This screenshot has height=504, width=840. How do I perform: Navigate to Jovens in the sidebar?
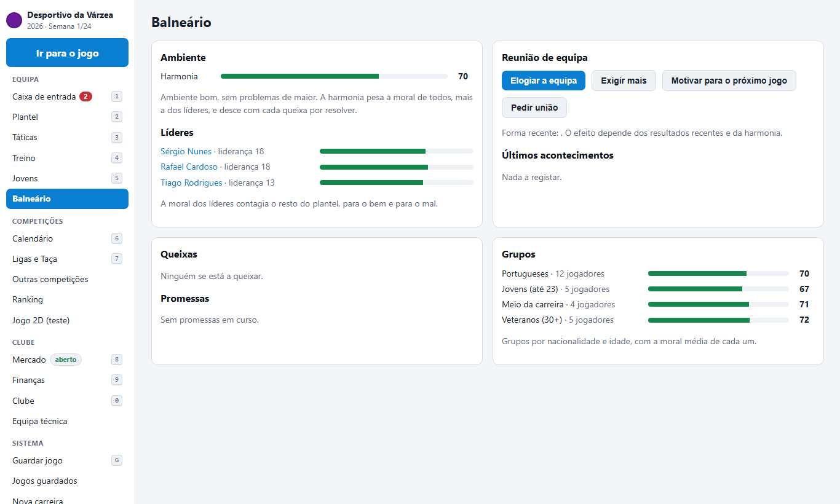click(67, 178)
